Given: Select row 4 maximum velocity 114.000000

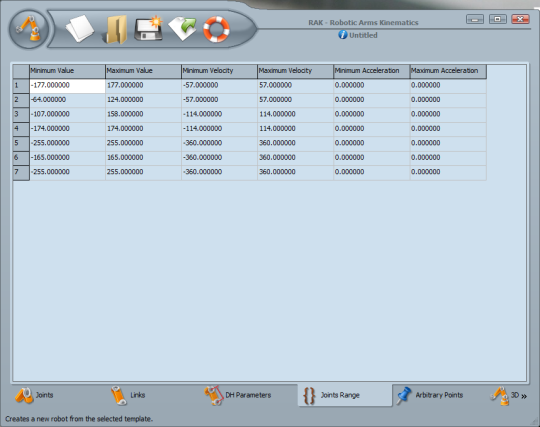Looking at the screenshot, I should (295, 129).
